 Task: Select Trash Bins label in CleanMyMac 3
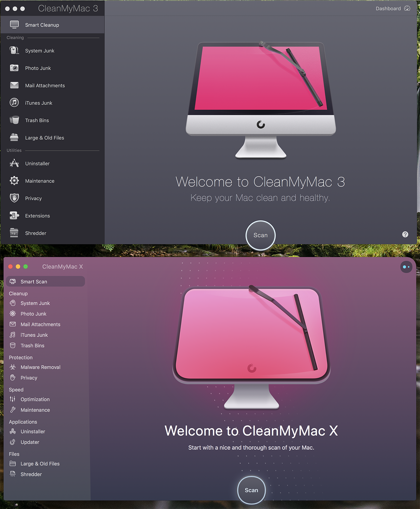pyautogui.click(x=37, y=120)
